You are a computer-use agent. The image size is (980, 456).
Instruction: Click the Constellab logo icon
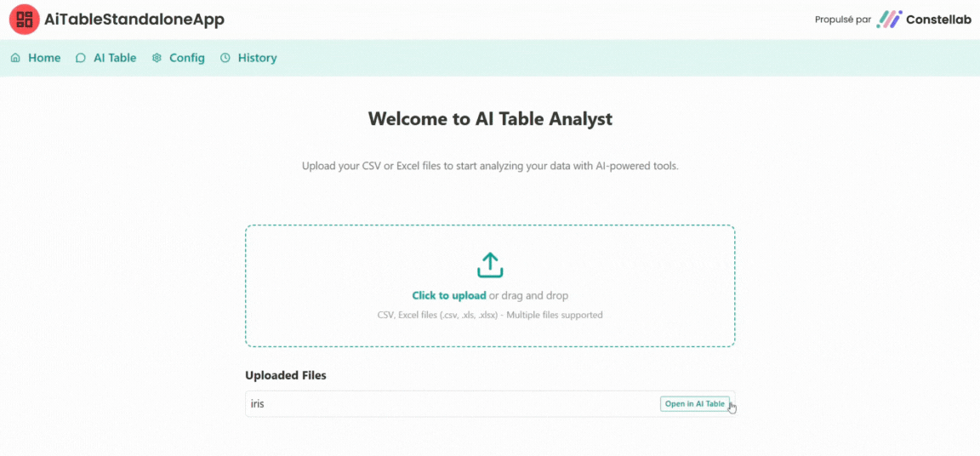tap(889, 20)
